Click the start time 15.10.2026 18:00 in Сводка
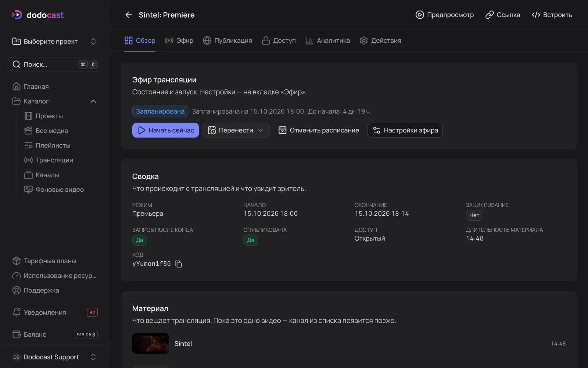The width and height of the screenshot is (588, 368). tap(270, 213)
